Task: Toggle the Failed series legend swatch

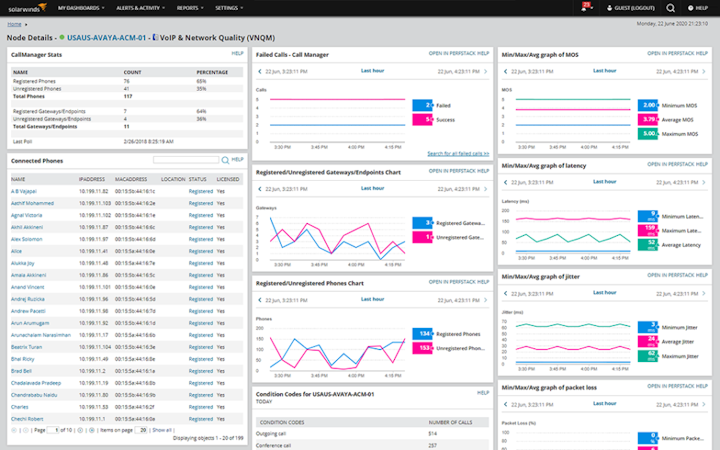Action: coord(422,106)
